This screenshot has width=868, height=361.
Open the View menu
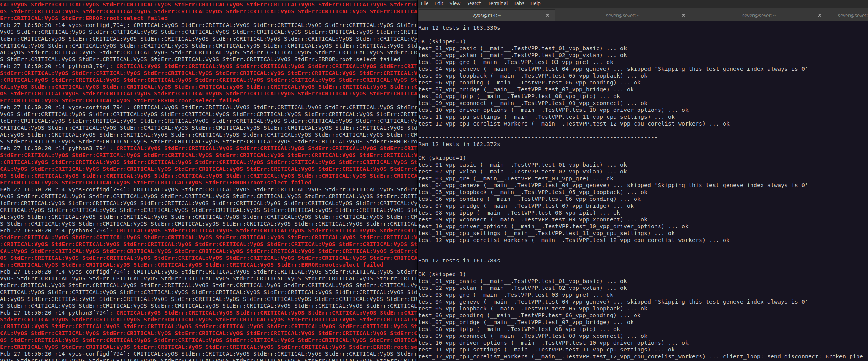click(x=455, y=3)
